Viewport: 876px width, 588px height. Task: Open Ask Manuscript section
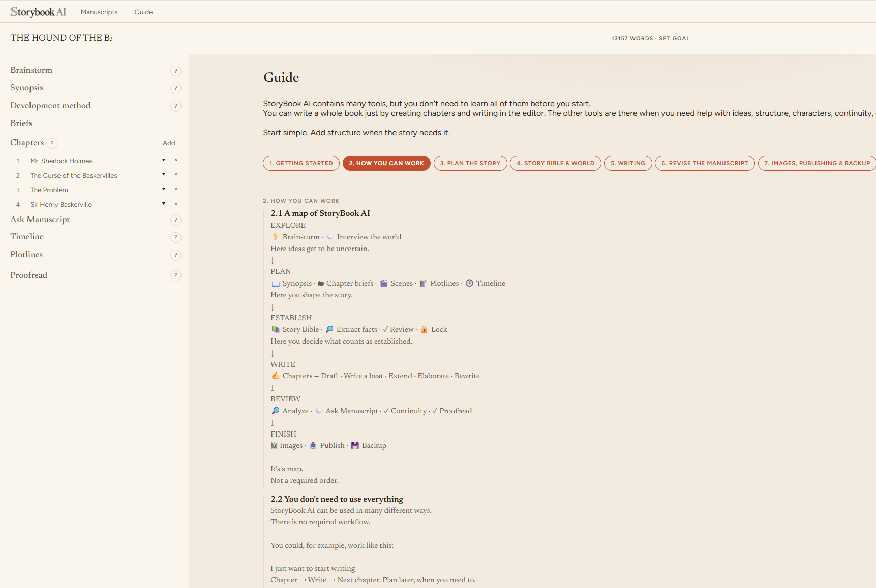point(40,220)
